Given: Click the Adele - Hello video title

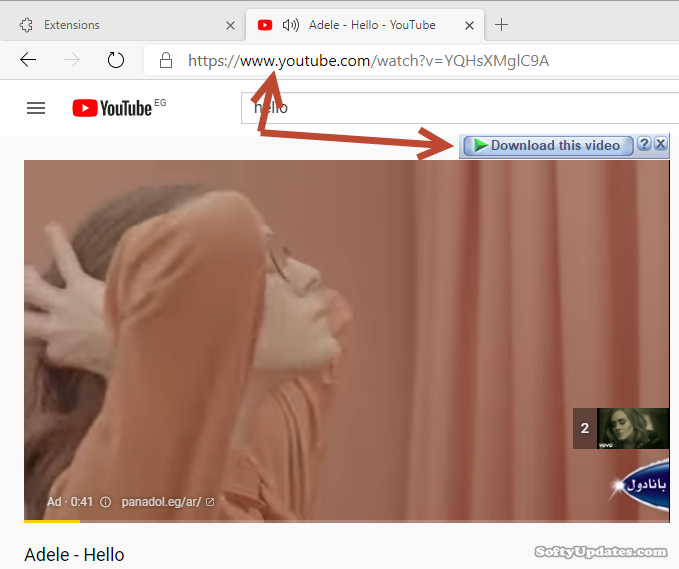Looking at the screenshot, I should point(74,555).
